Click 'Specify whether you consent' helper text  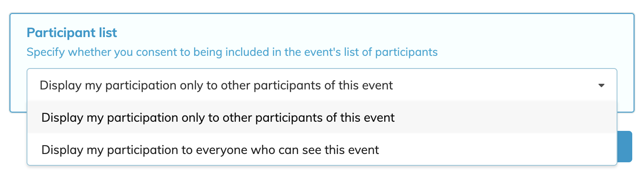click(232, 52)
